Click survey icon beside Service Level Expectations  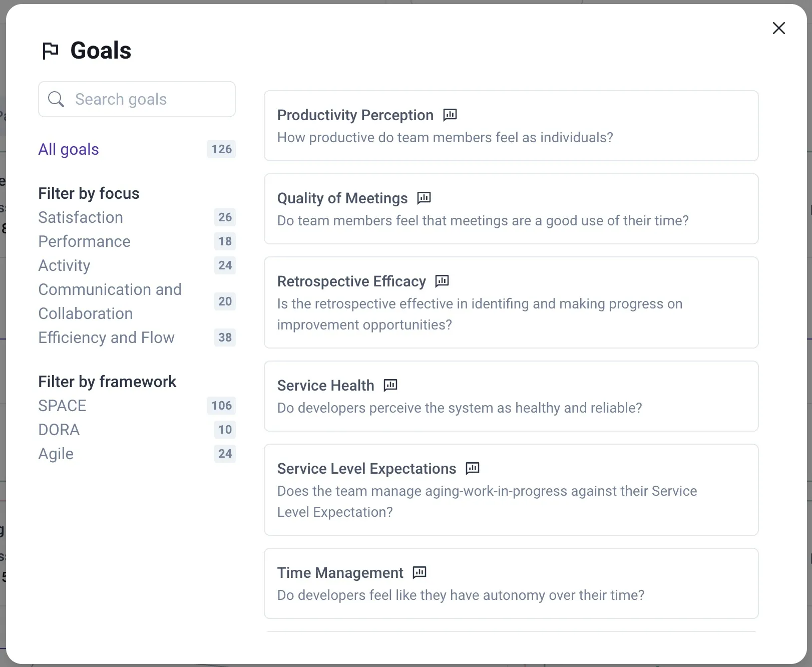[x=473, y=468]
